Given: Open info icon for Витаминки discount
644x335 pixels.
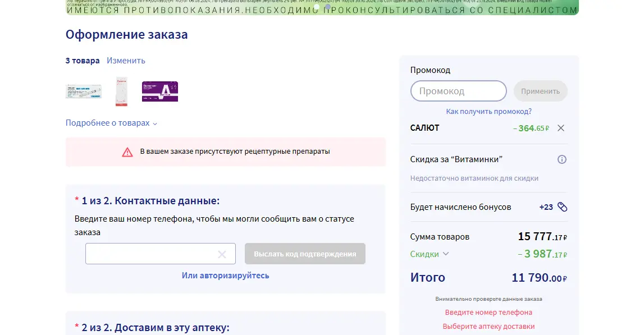Looking at the screenshot, I should [562, 159].
